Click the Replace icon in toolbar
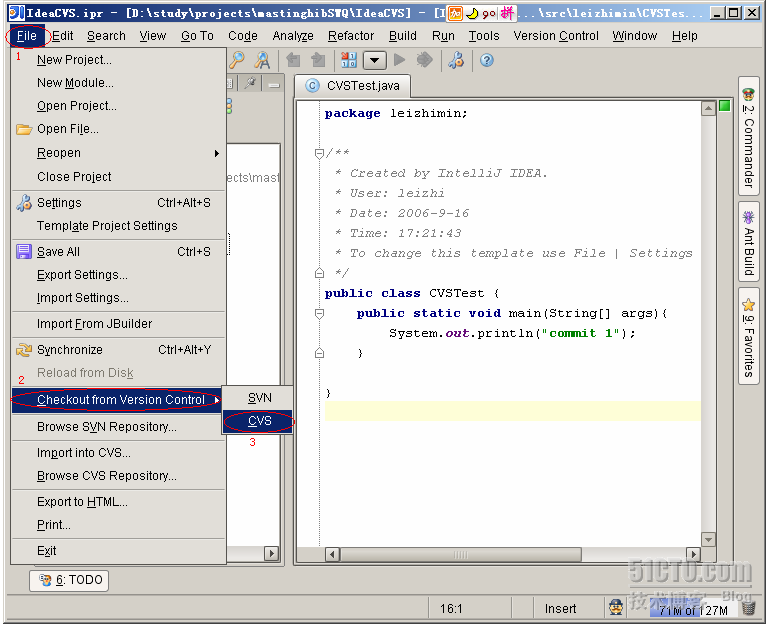The image size is (766, 624). (x=262, y=60)
